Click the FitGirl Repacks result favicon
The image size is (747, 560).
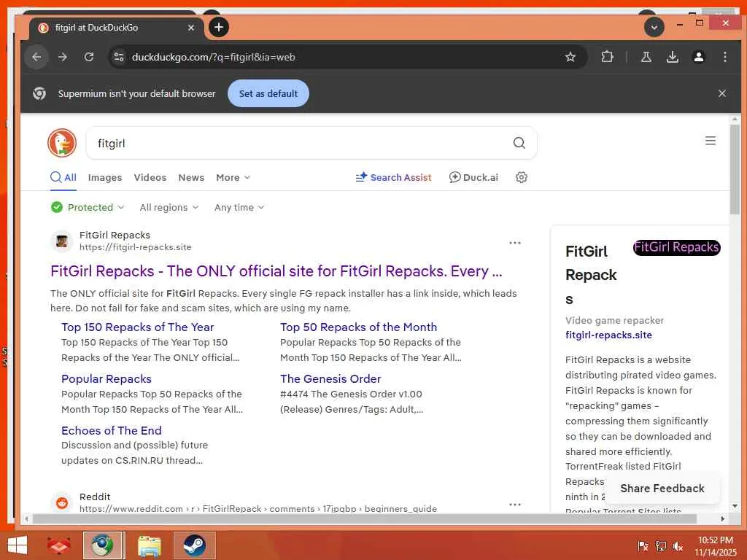(61, 241)
